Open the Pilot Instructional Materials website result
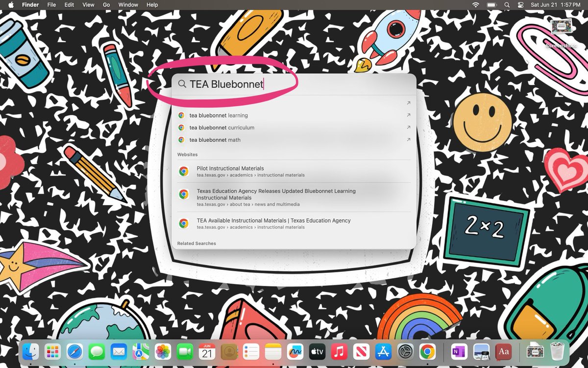 [294, 171]
